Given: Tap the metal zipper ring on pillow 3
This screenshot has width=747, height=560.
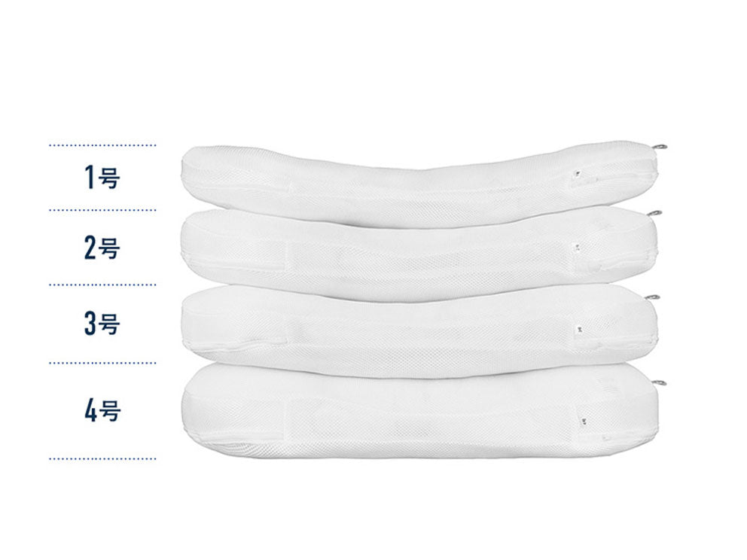Looking at the screenshot, I should (652, 297).
